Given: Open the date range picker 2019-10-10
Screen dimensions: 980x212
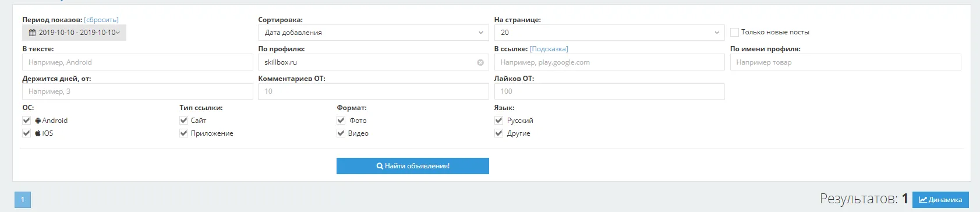Looking at the screenshot, I should 75,33.
